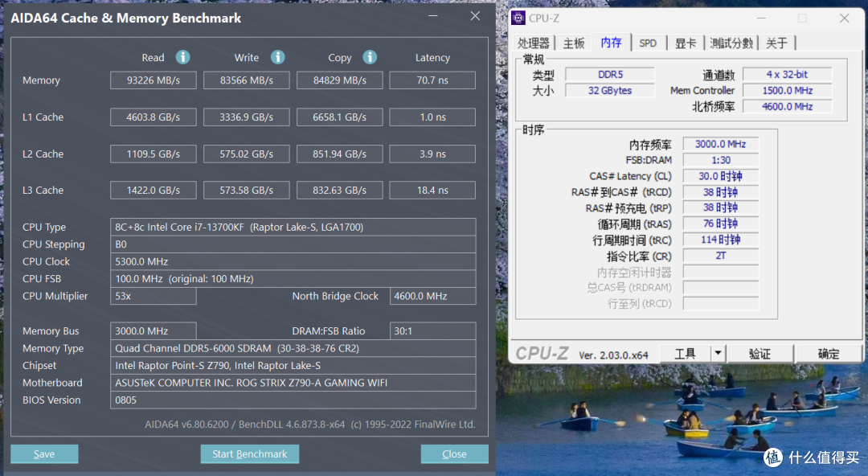This screenshot has height=476, width=868.
Task: Click the CPU Type text field
Action: 293,228
